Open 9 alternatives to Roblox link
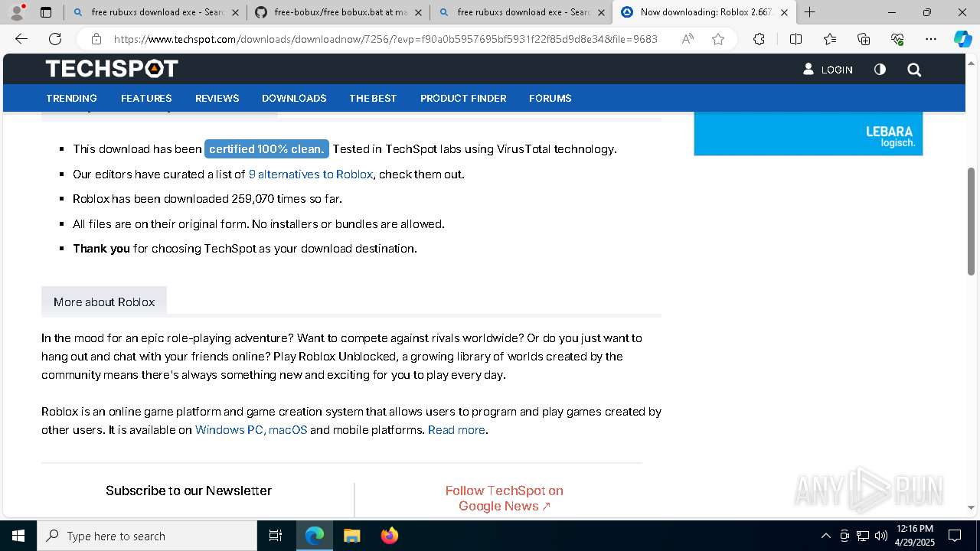 (310, 174)
